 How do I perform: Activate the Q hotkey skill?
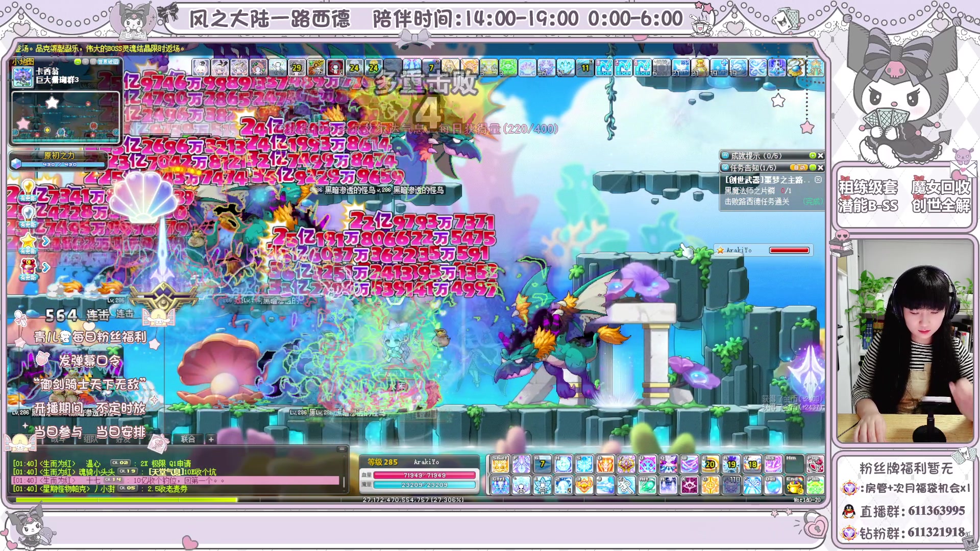coord(668,464)
